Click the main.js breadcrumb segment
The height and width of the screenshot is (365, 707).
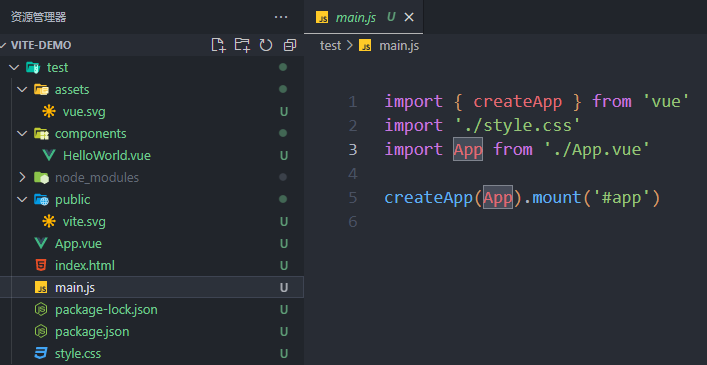point(399,46)
